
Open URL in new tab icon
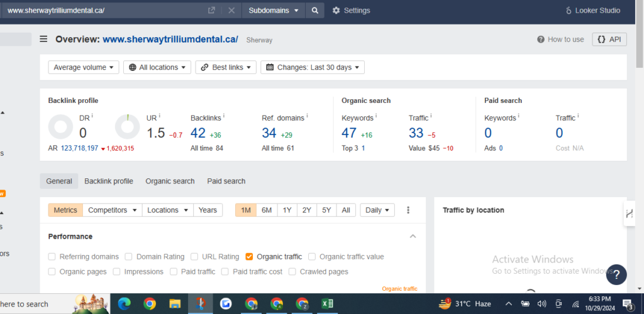[x=211, y=10]
